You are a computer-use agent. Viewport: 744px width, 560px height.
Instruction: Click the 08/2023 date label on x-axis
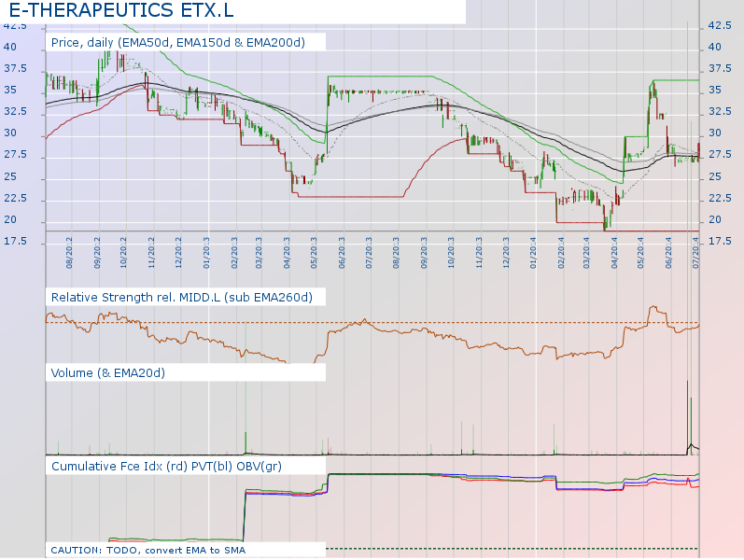396,253
